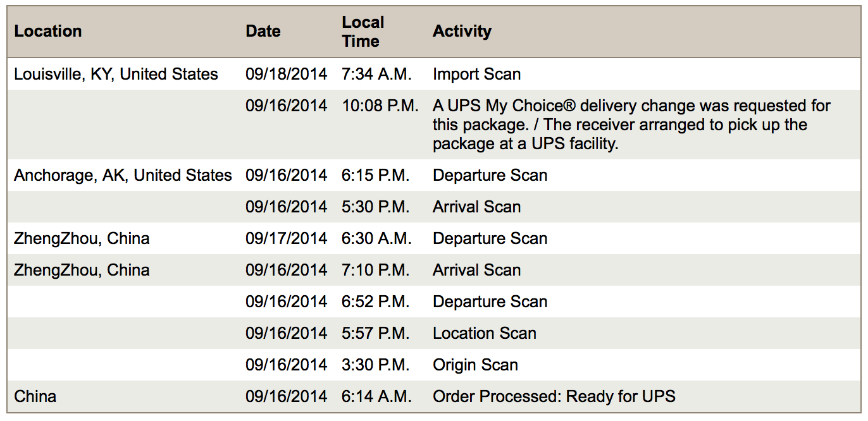Click the 6:14 A.M. time entry
Screen dimensions: 868x421
coord(376,396)
